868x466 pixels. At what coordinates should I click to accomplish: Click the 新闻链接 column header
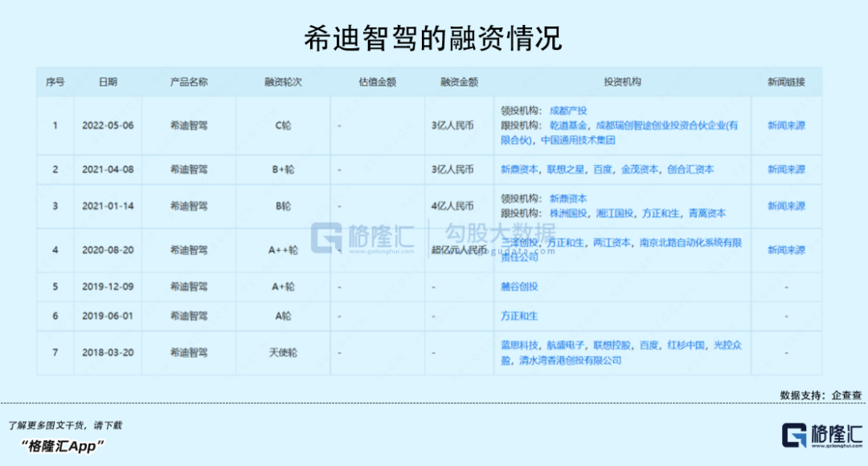point(786,82)
